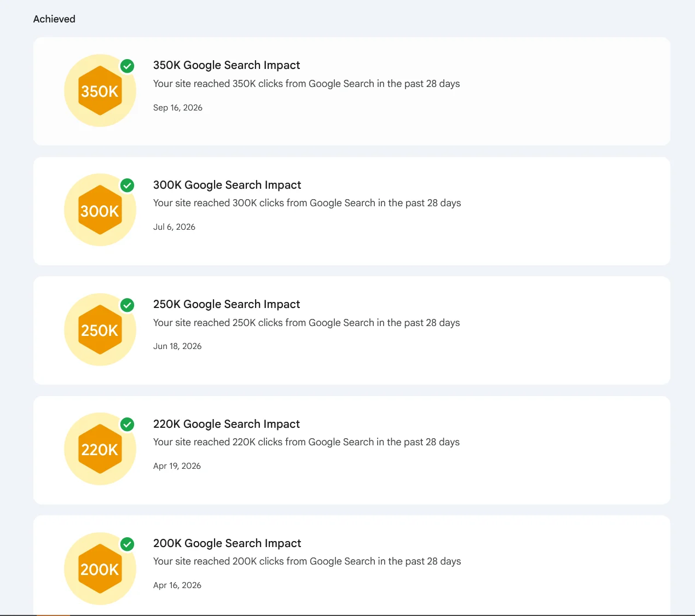Click the green checkmark on the 350K badge
The image size is (695, 616).
pyautogui.click(x=128, y=66)
